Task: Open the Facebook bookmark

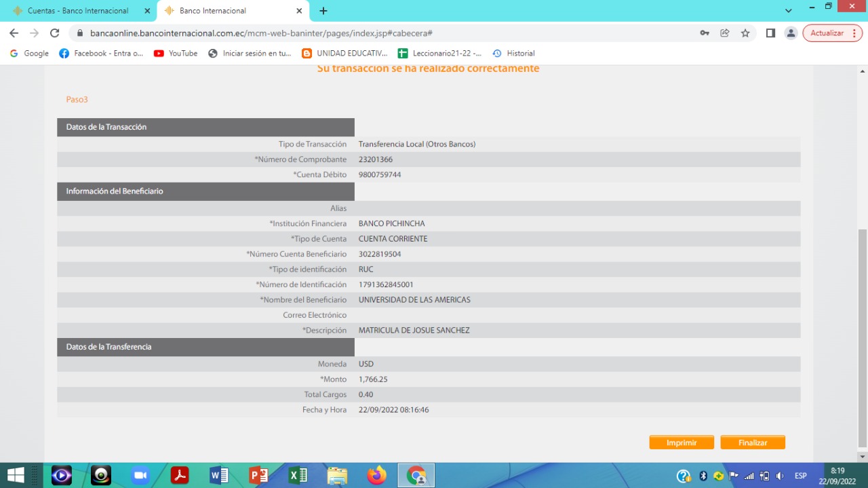Action: tap(101, 54)
